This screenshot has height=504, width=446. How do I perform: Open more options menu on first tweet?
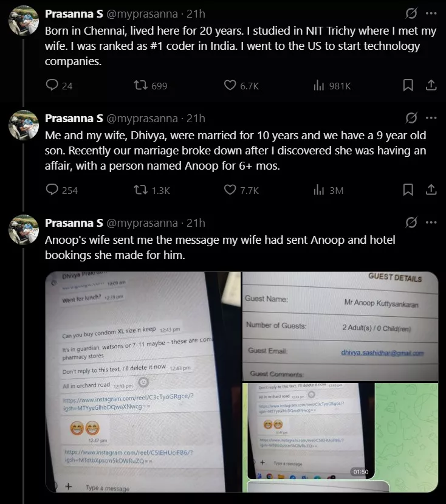pos(431,13)
